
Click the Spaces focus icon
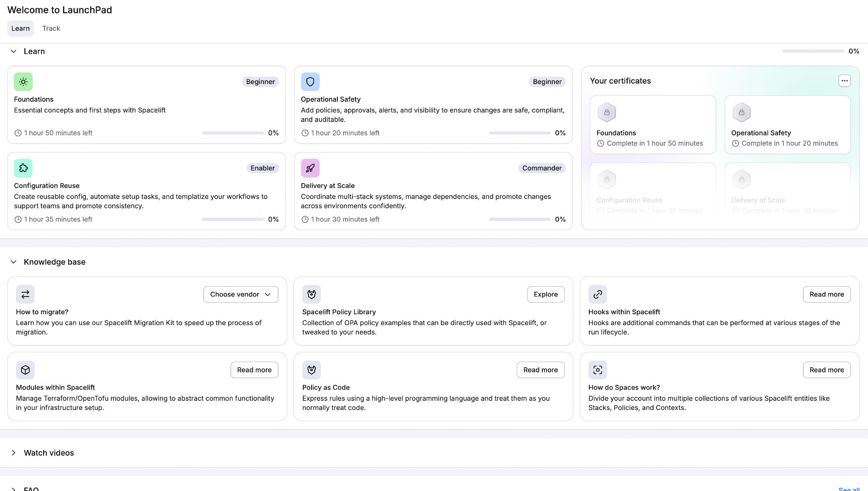(x=598, y=370)
